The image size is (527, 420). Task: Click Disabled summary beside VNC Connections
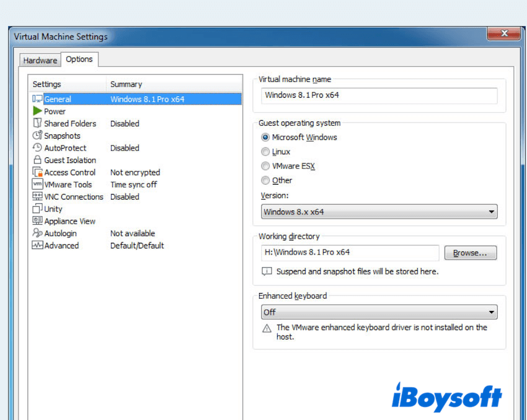tap(125, 197)
